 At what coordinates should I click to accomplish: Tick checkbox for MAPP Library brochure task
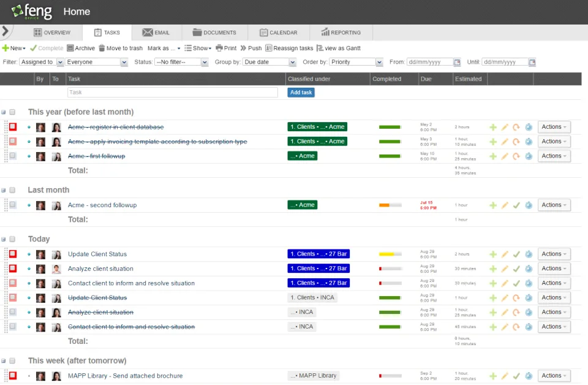13,375
